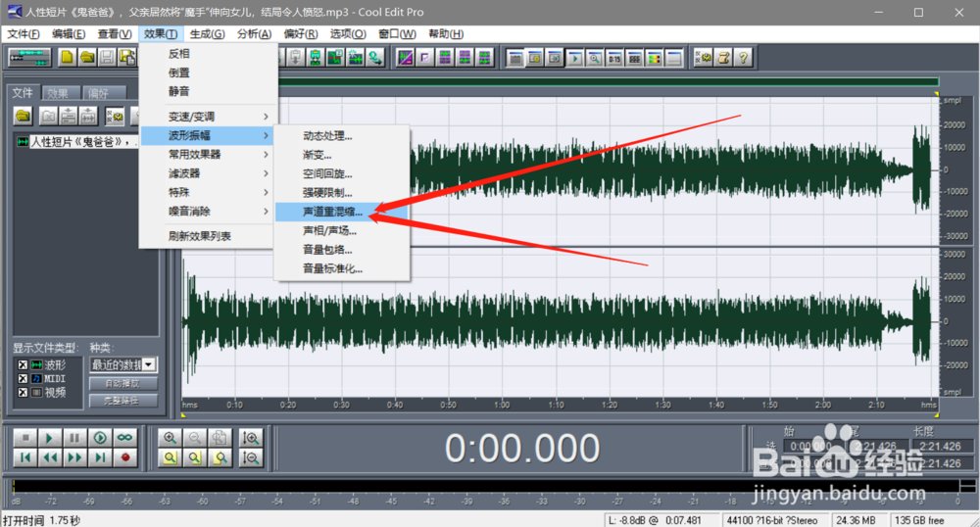The height and width of the screenshot is (527, 980).
Task: Choose 动态处理 from the submenu
Action: point(342,135)
